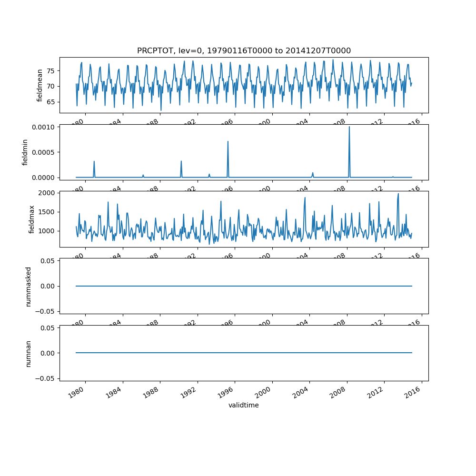Click the 0.0010 tick on fieldmin axis

coord(44,127)
